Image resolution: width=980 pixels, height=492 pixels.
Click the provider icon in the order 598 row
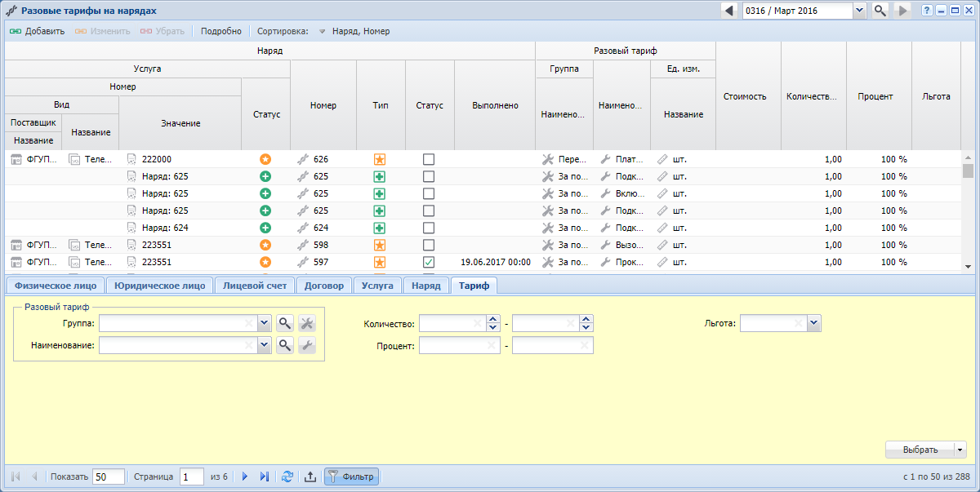[x=16, y=245]
